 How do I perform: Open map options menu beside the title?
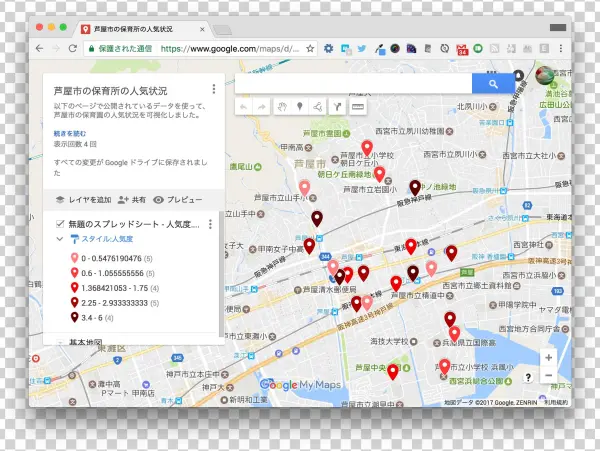click(x=214, y=89)
